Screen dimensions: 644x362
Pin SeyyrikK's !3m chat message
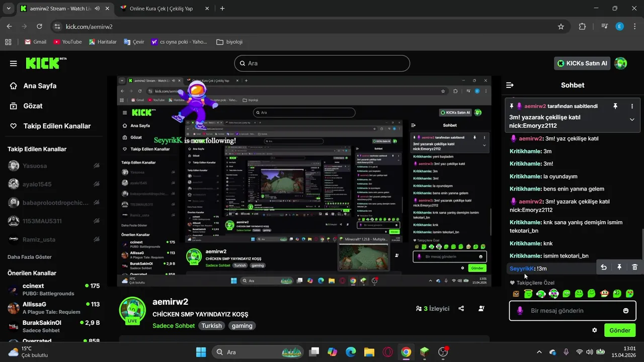tap(619, 267)
